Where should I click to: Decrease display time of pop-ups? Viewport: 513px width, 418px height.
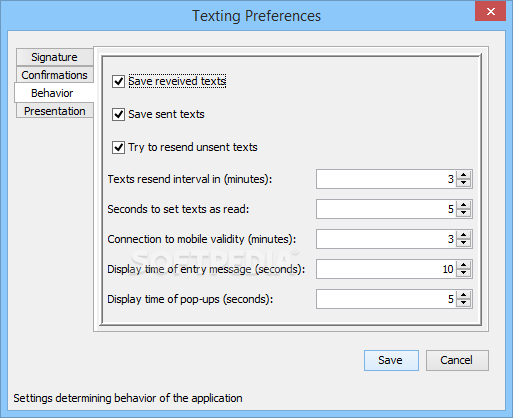point(463,303)
